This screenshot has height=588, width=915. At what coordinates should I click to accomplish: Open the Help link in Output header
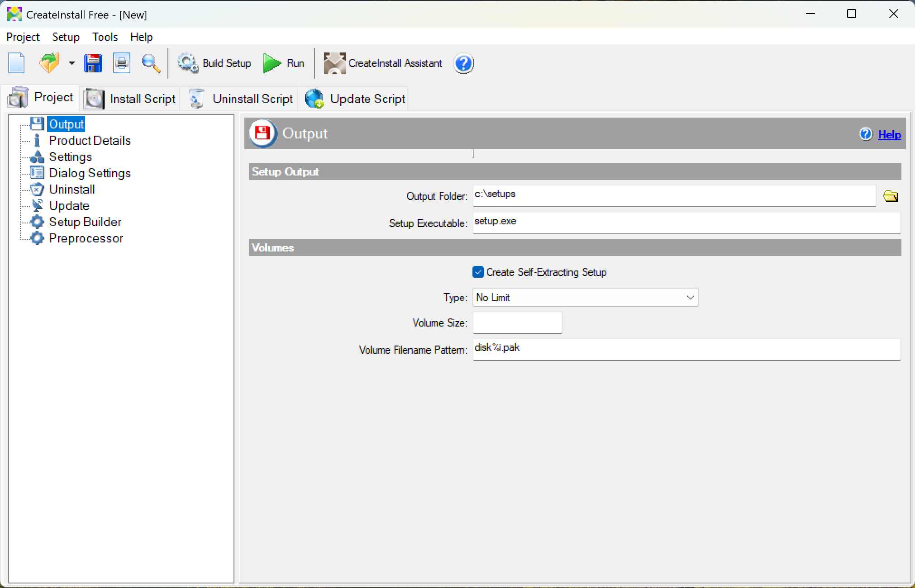pos(889,134)
